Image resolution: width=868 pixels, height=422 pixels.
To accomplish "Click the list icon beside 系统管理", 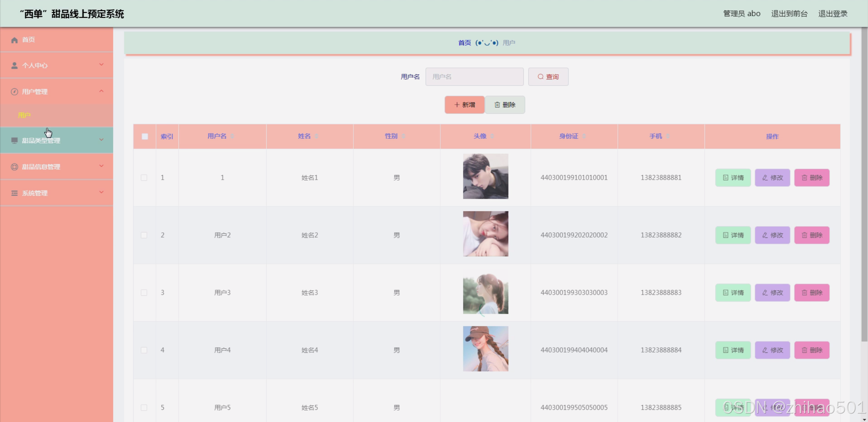I will 14,193.
